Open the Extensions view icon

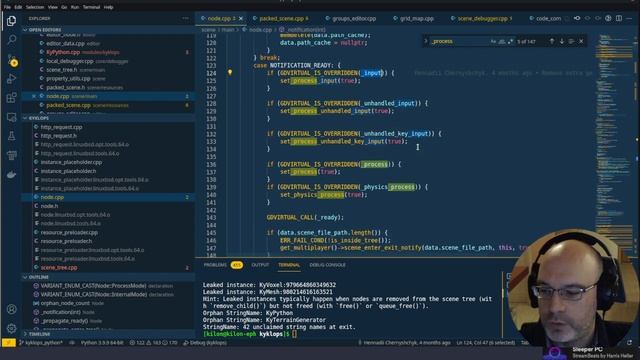[11, 98]
